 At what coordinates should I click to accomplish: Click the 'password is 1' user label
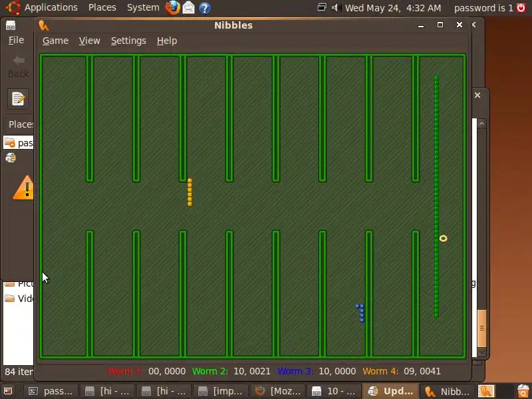[x=483, y=8]
